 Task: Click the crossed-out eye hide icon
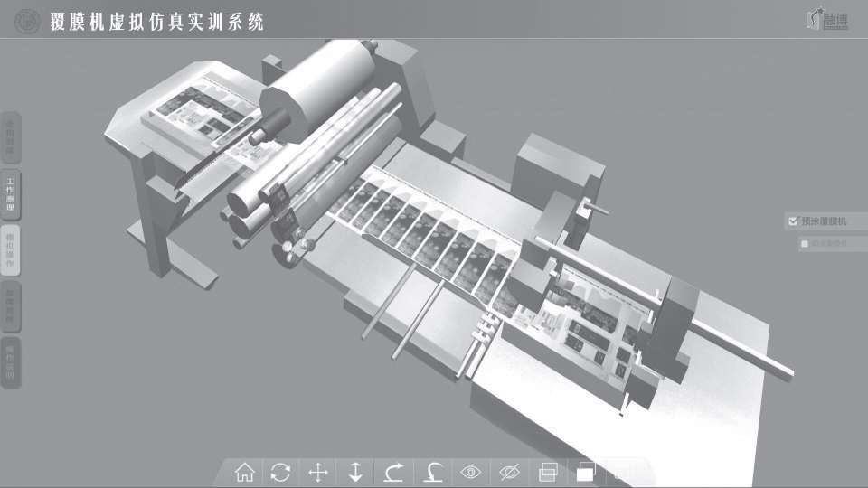click(509, 472)
